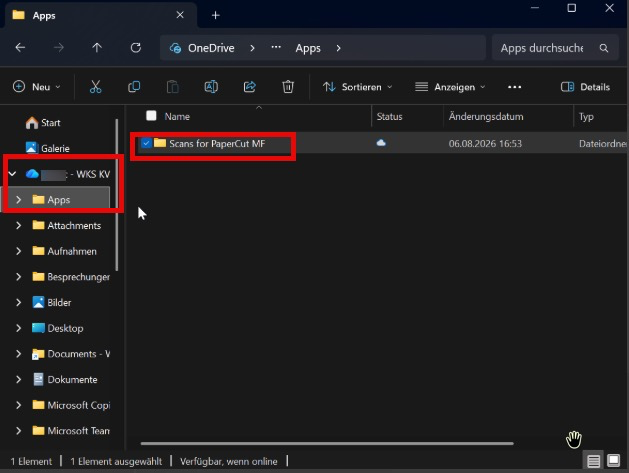Click chevron after Apps in address bar
629x473 pixels.
[339, 48]
